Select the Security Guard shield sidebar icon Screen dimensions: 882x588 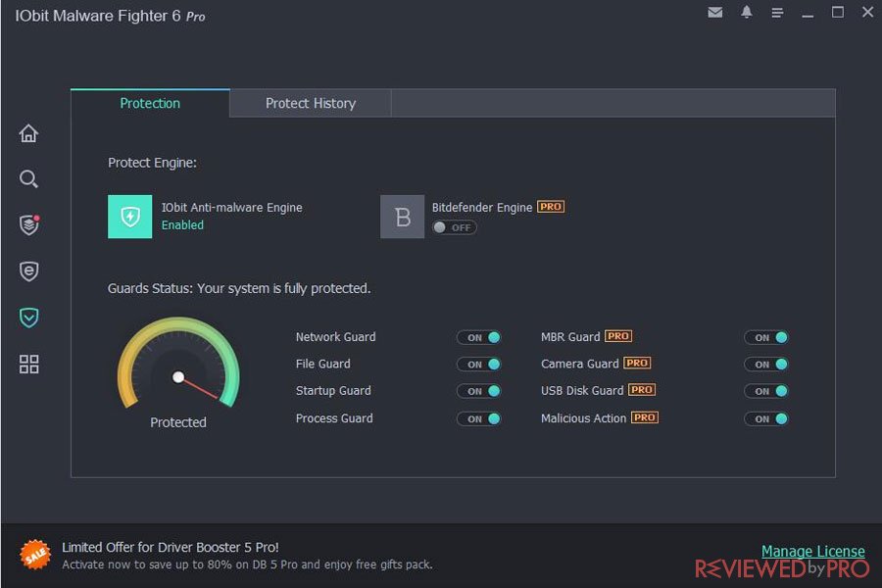(x=28, y=318)
